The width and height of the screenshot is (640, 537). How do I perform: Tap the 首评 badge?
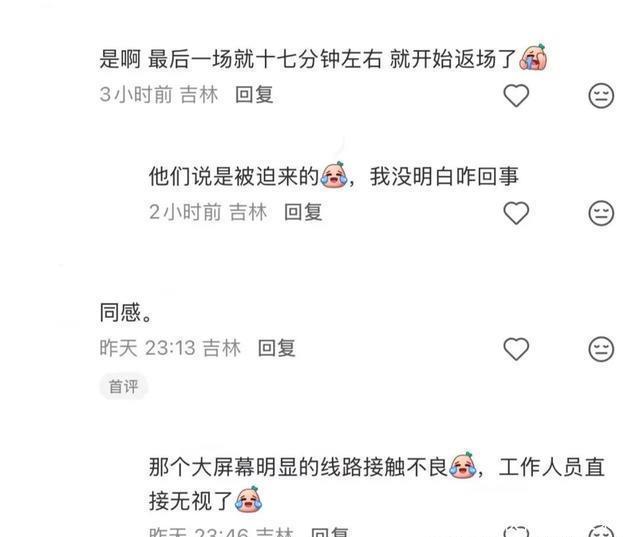click(x=123, y=386)
